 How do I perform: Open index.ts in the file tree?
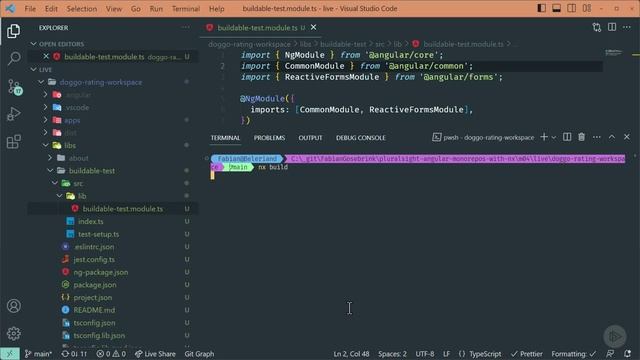coord(91,221)
